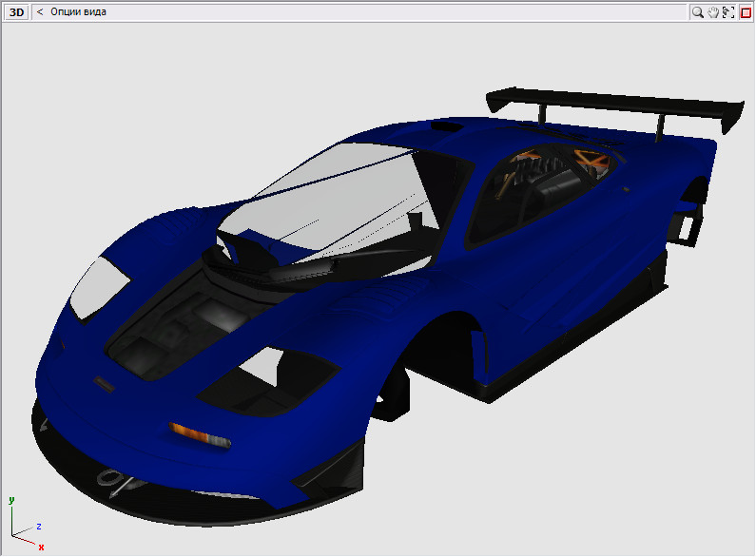Collapse panel with the '<' arrow
Screen dimensions: 756x557
40,11
